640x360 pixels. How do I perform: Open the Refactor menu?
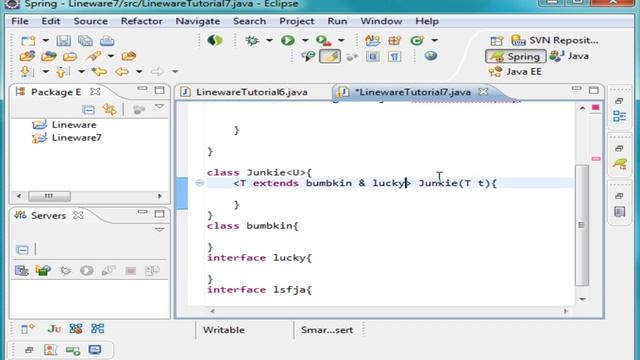[141, 21]
